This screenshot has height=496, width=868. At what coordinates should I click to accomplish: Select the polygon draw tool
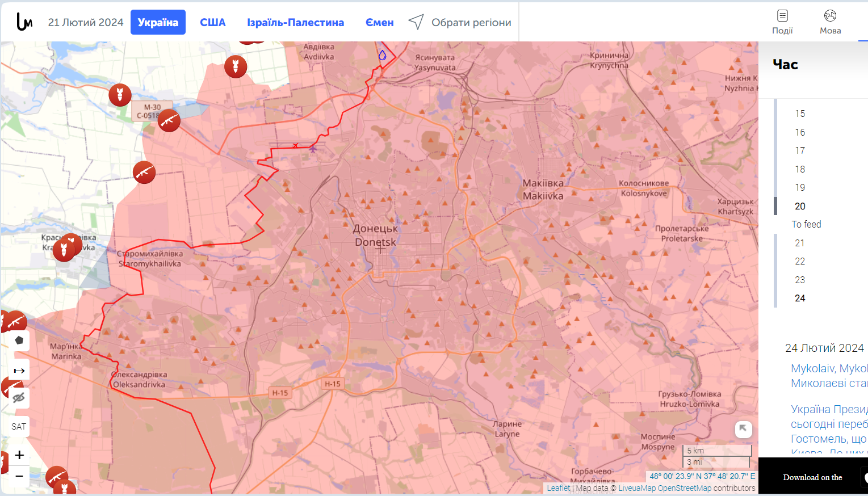(x=19, y=341)
